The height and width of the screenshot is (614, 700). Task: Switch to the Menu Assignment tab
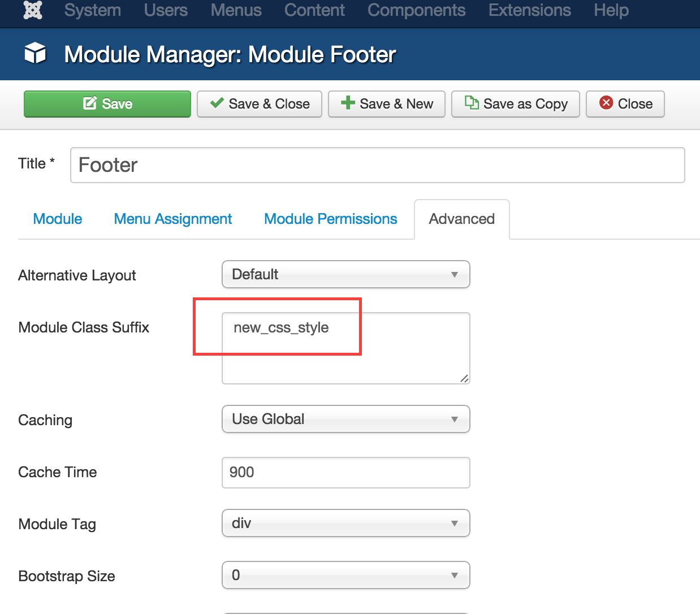[x=173, y=219]
